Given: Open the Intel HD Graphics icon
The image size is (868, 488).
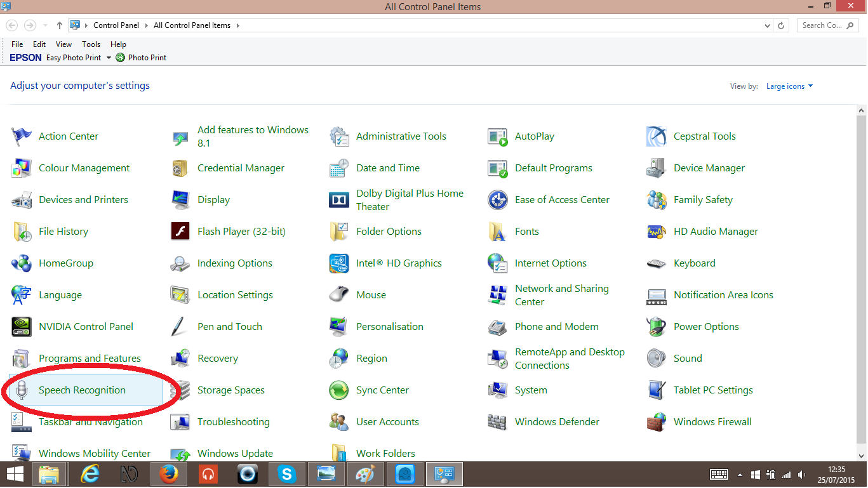Looking at the screenshot, I should [339, 263].
